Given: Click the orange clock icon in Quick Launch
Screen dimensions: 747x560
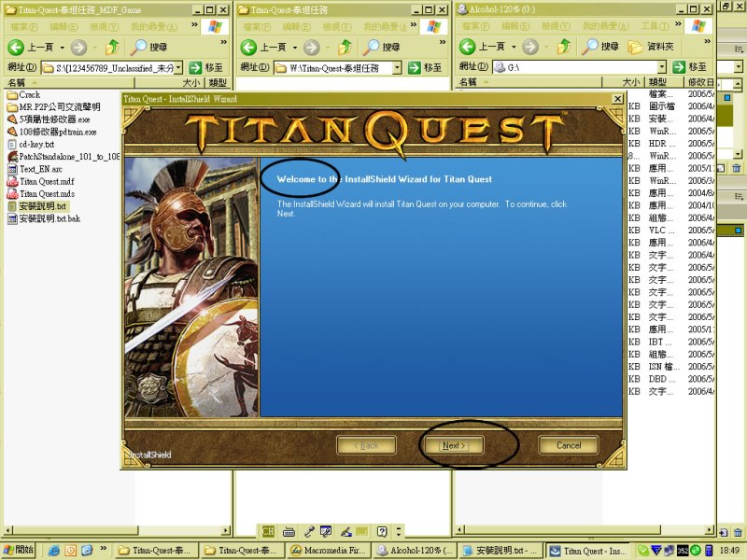Looking at the screenshot, I should click(71, 551).
